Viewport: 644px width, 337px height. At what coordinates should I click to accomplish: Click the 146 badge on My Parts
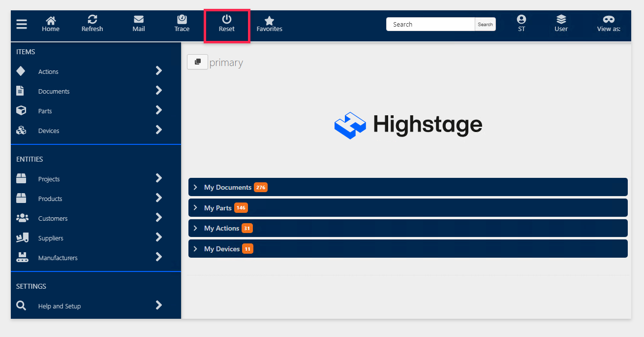[241, 208]
